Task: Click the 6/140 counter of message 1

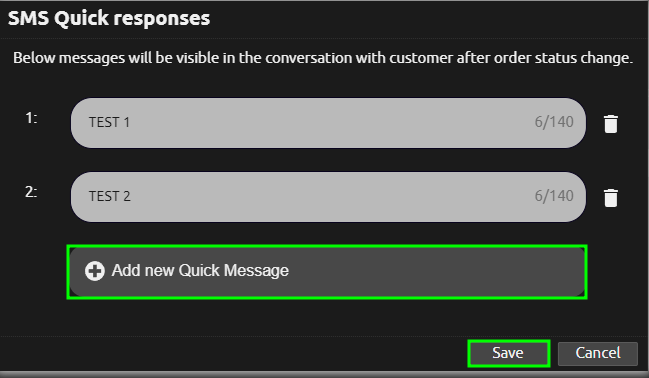Action: pos(554,122)
